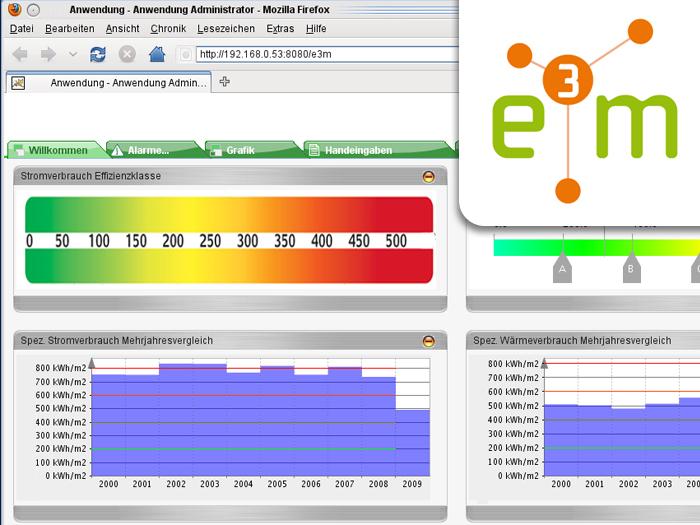
Task: Go to the home page icon
Action: (157, 54)
